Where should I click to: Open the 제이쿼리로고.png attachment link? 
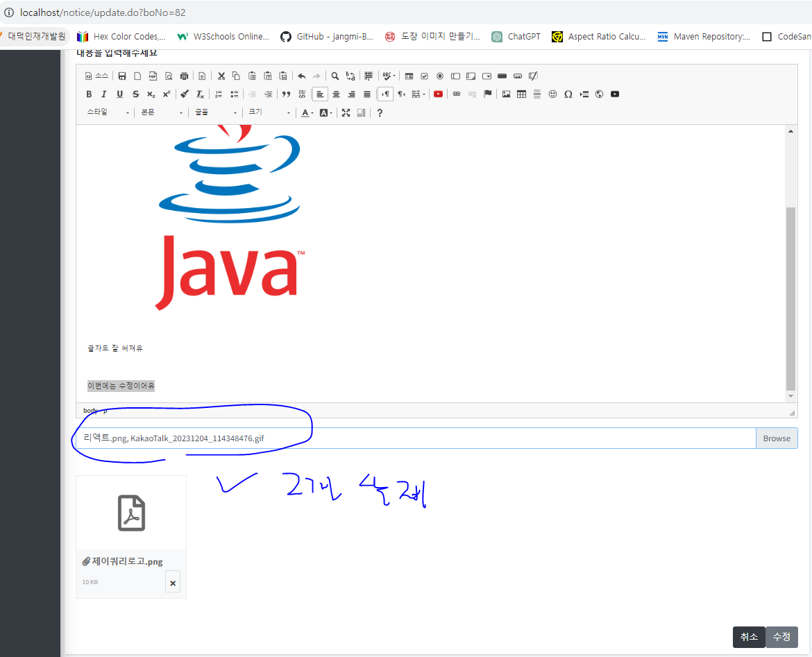pyautogui.click(x=122, y=561)
